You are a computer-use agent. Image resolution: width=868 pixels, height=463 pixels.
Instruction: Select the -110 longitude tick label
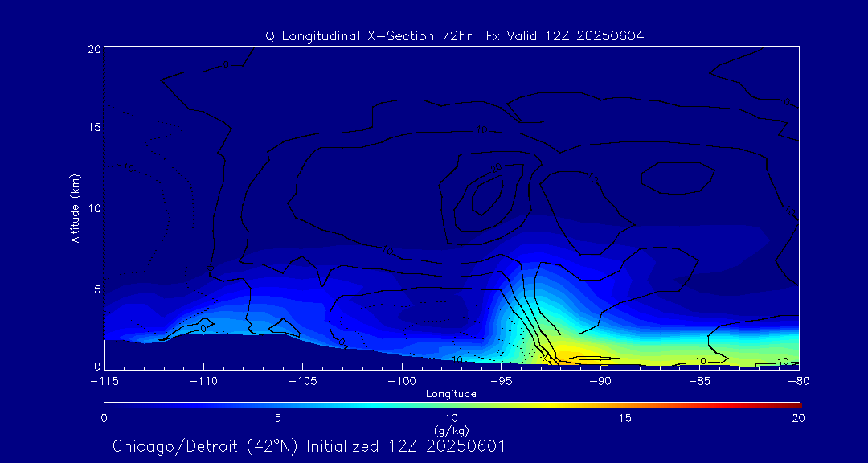(203, 382)
